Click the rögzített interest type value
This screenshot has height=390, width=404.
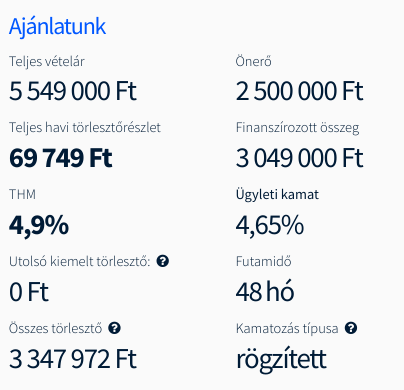[281, 360]
